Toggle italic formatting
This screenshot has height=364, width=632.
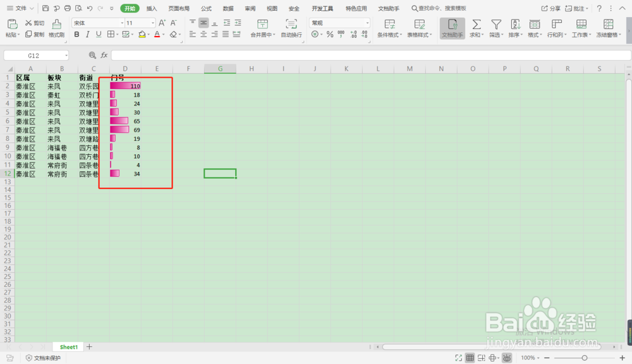coord(87,35)
